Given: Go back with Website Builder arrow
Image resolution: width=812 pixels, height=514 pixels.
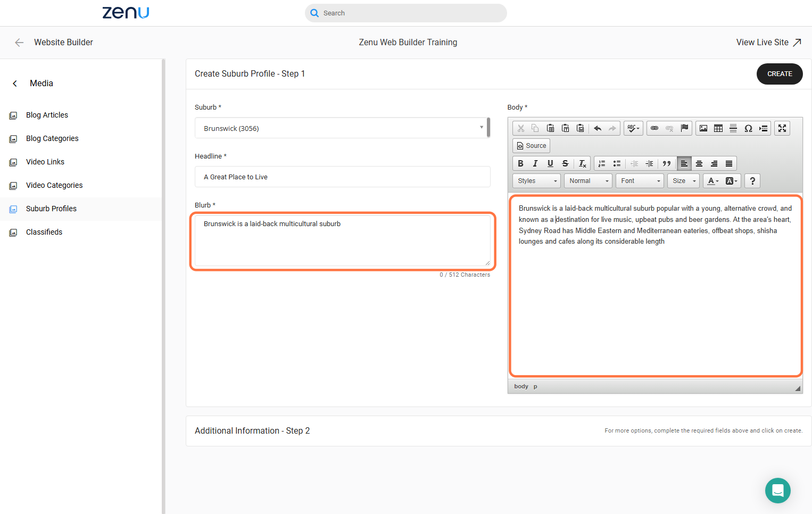Looking at the screenshot, I should click(x=19, y=43).
